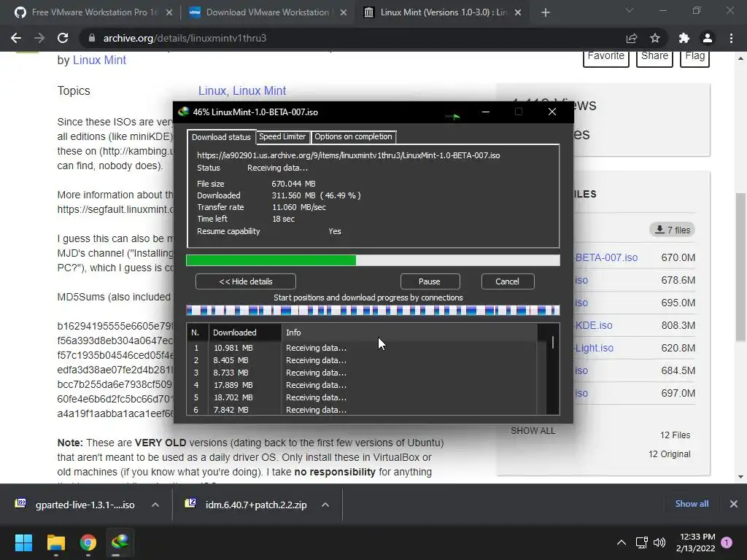Select connection row with 17.889 MB

tap(362, 385)
